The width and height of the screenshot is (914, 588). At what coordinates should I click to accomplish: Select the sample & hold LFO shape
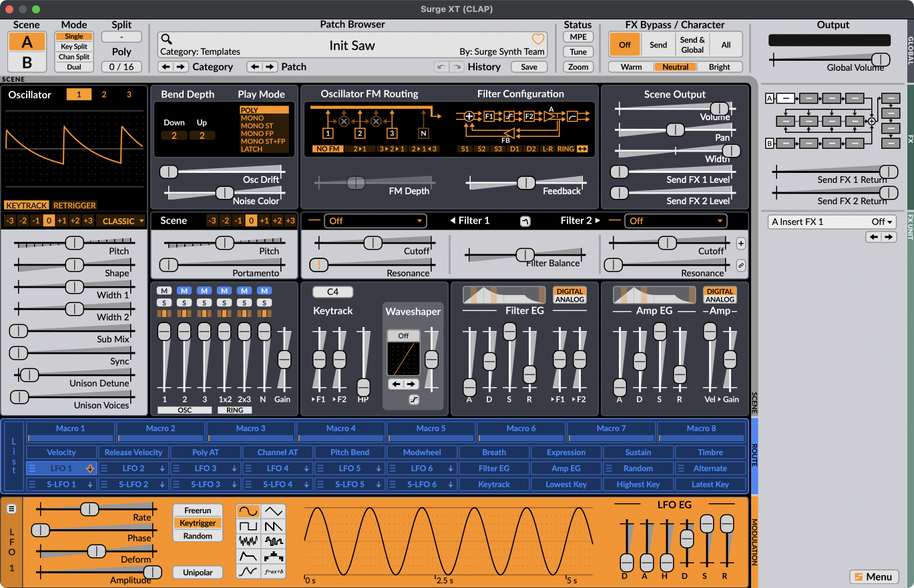[x=274, y=541]
